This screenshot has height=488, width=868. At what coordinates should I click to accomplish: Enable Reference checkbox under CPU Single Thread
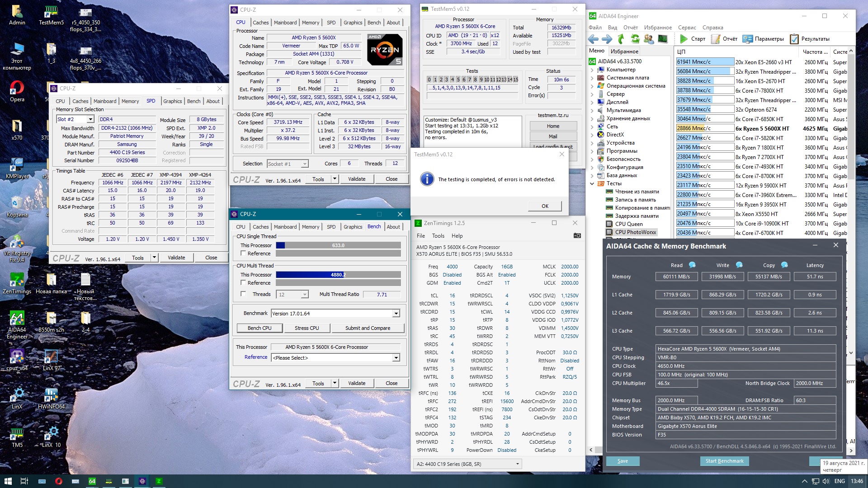click(243, 253)
